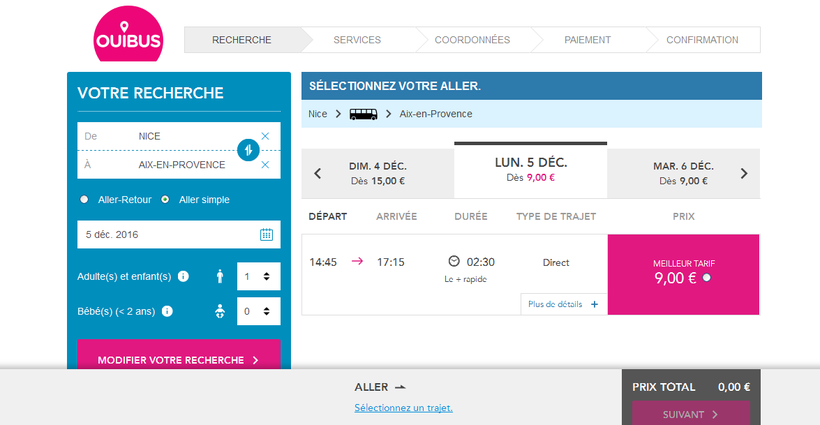The image size is (820, 425).
Task: Click the OUIBUS logo
Action: point(129,37)
